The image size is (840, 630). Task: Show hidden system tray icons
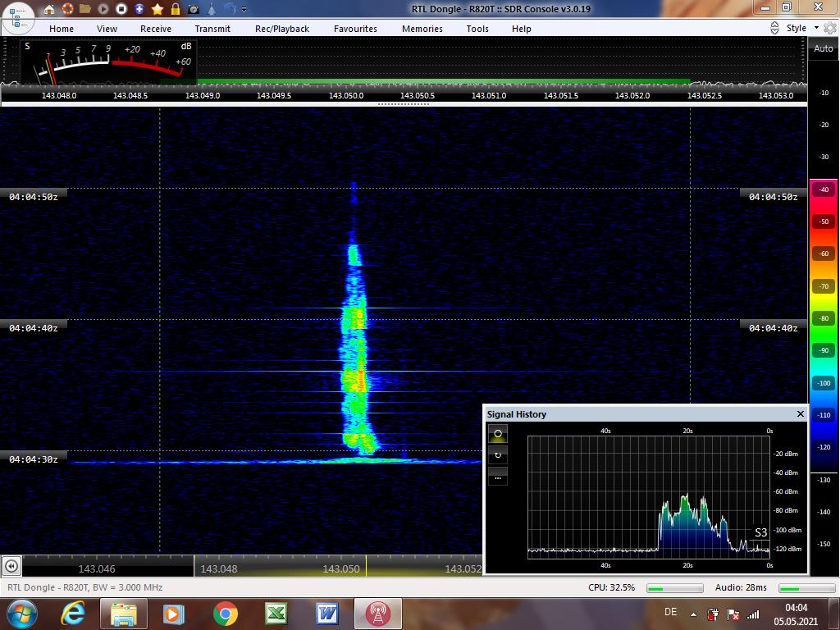(x=694, y=614)
